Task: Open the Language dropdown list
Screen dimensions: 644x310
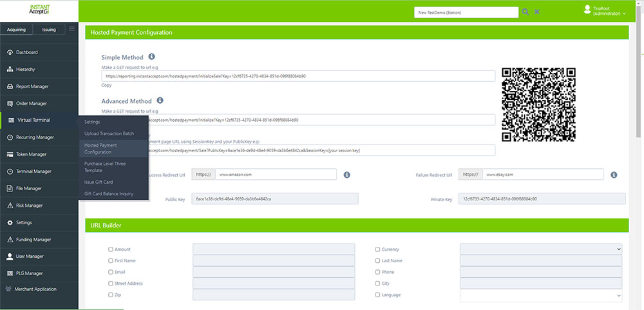Action: click(540, 295)
